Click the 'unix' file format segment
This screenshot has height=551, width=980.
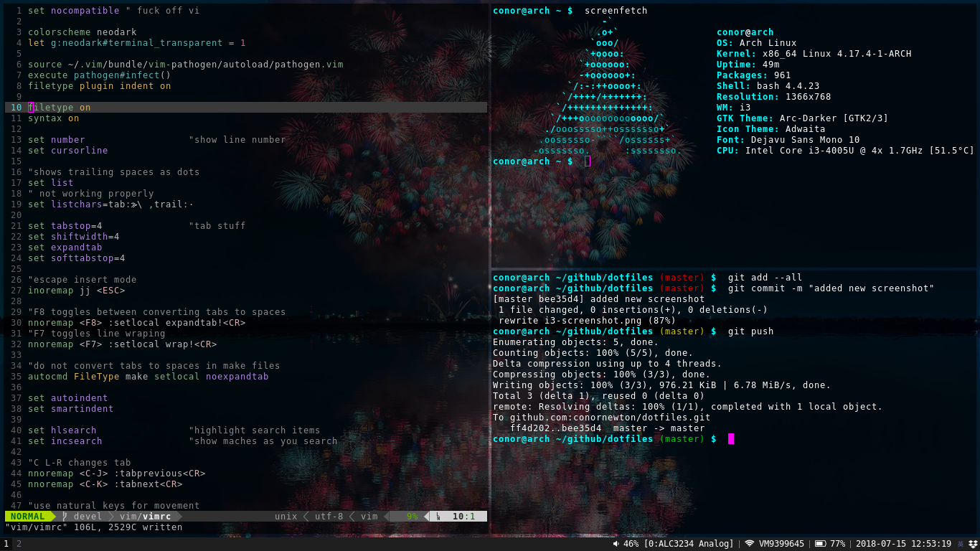click(x=286, y=517)
